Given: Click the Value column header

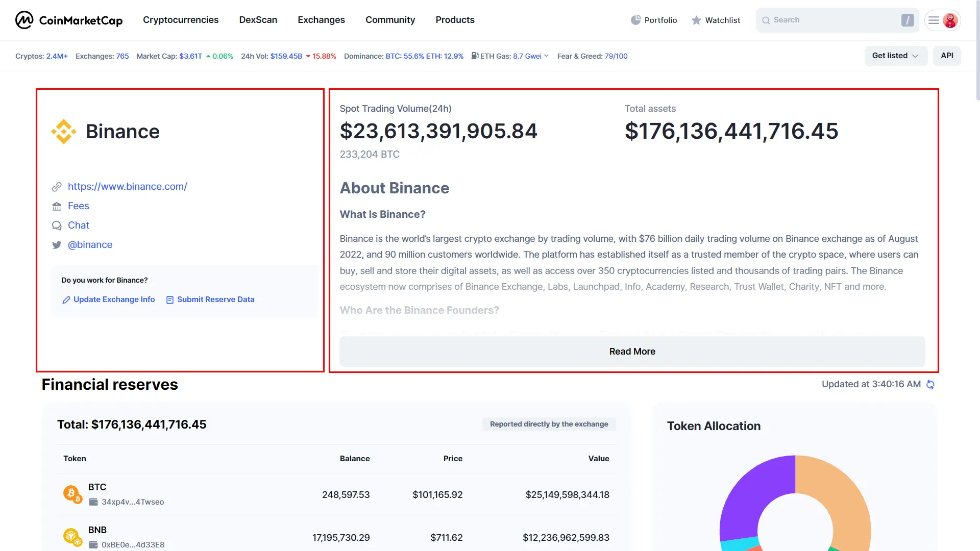Looking at the screenshot, I should pos(599,459).
